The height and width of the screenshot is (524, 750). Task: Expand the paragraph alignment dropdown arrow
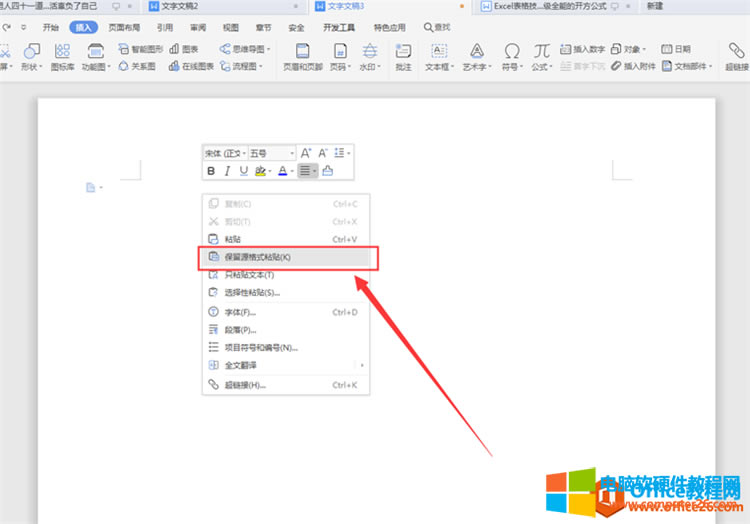[315, 171]
